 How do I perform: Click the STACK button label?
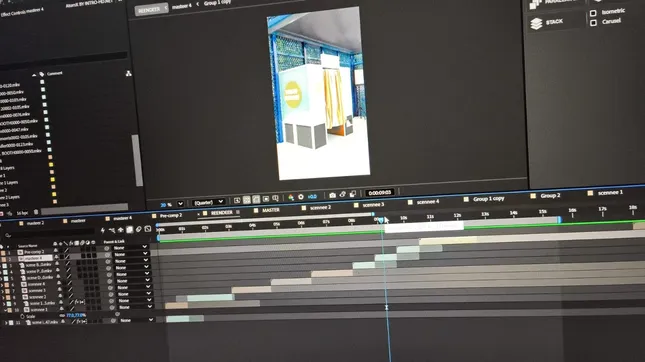coord(555,21)
